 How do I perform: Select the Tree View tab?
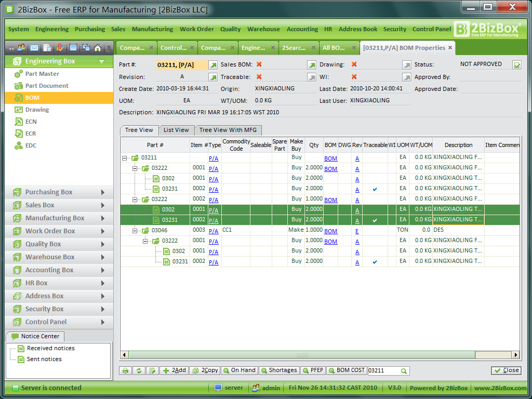[x=139, y=130]
